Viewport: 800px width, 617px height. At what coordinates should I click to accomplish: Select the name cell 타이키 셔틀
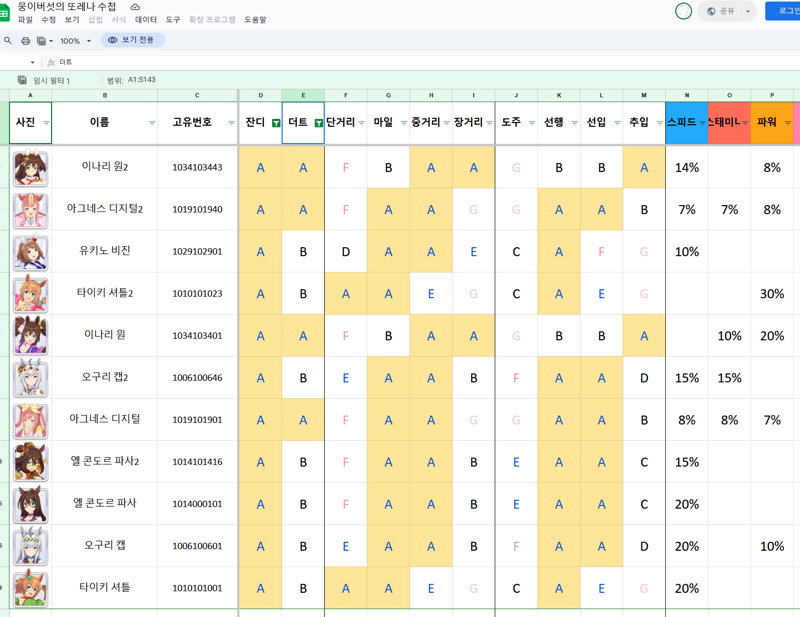point(105,588)
